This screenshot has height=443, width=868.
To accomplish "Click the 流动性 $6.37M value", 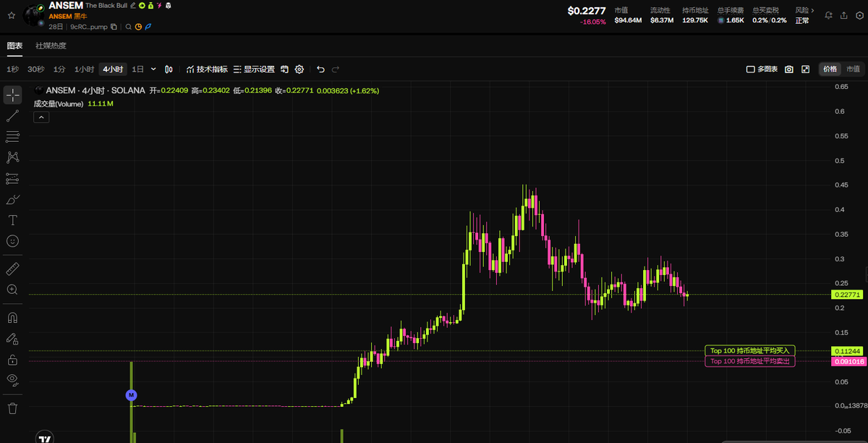I will click(x=661, y=20).
